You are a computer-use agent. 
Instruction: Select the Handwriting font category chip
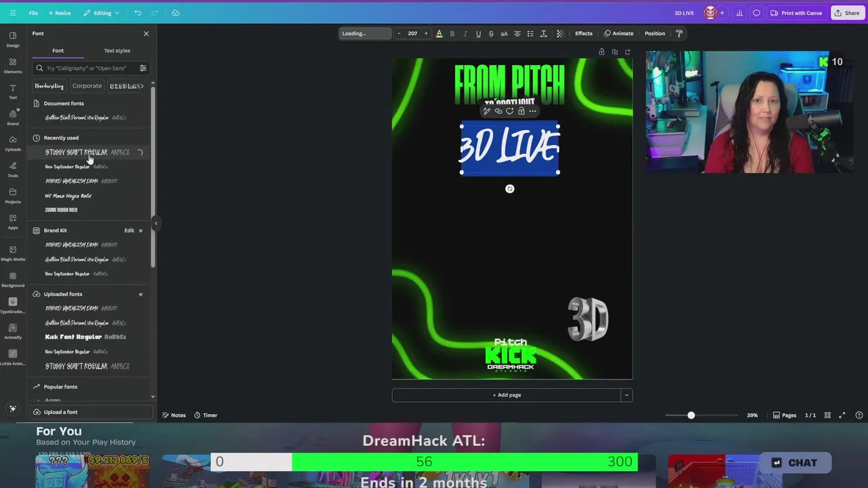pos(49,86)
